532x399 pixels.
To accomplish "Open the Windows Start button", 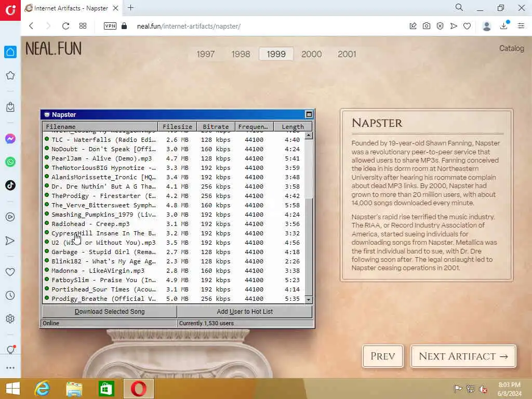I will coord(12,389).
